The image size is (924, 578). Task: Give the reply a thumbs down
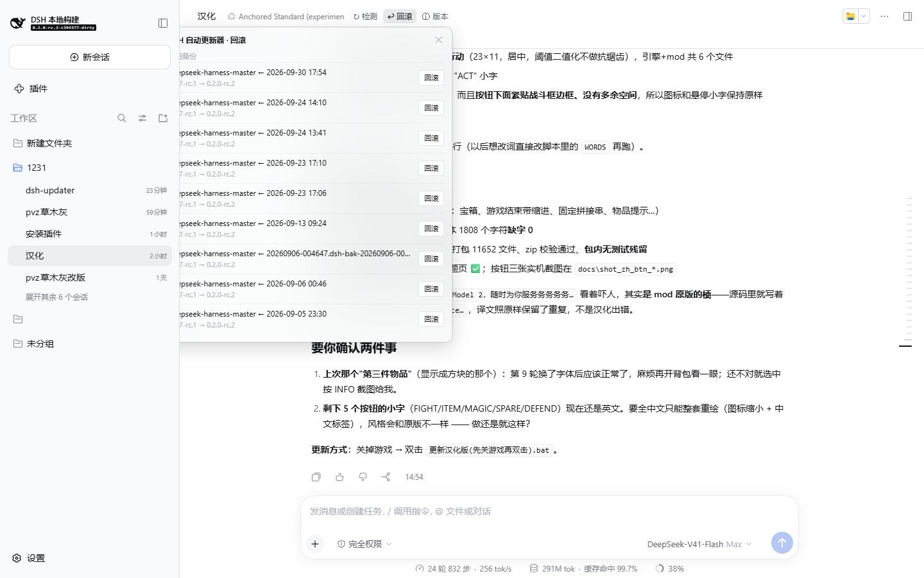click(363, 477)
